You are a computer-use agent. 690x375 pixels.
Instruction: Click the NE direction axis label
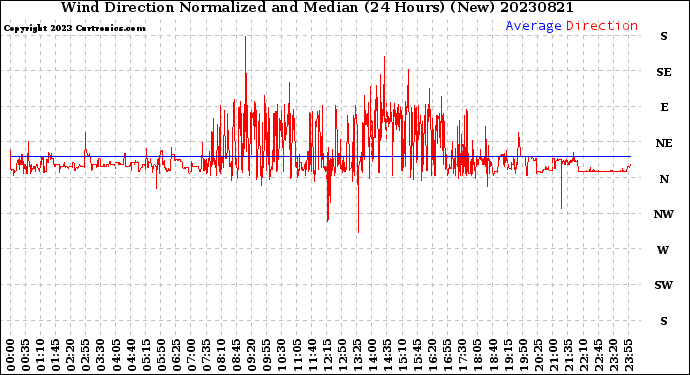click(664, 143)
